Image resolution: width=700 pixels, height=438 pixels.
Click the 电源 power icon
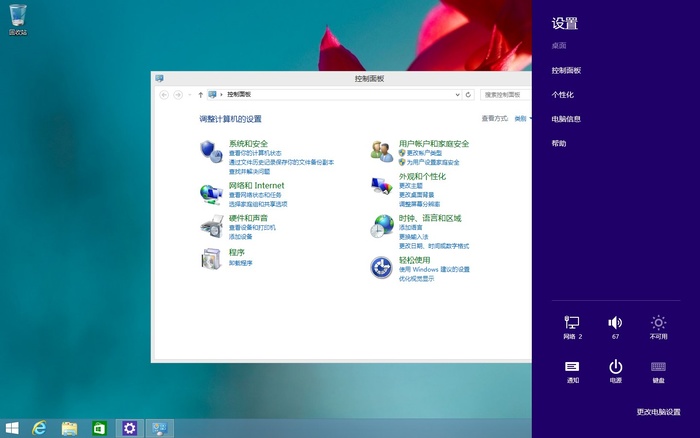pyautogui.click(x=615, y=367)
